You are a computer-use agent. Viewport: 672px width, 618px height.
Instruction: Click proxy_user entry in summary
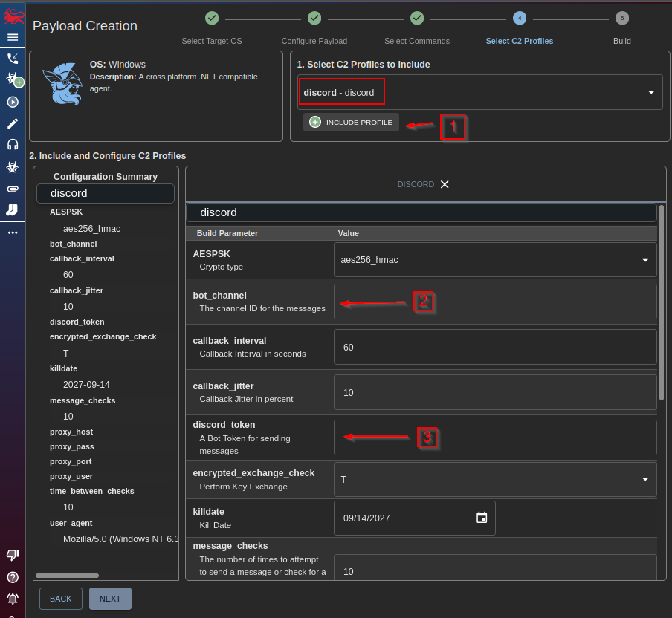(71, 476)
